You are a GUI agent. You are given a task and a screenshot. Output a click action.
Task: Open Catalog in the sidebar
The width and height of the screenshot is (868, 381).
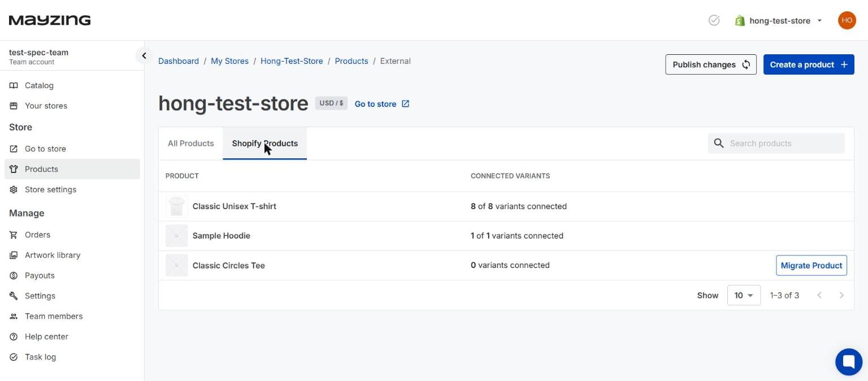(x=72, y=85)
